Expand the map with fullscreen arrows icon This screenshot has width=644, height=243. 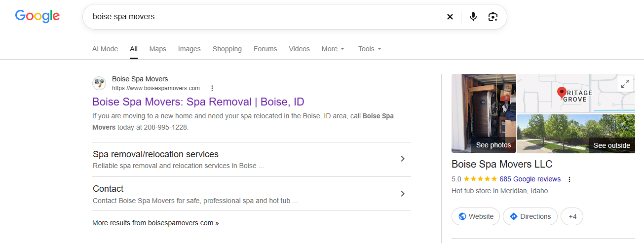625,84
